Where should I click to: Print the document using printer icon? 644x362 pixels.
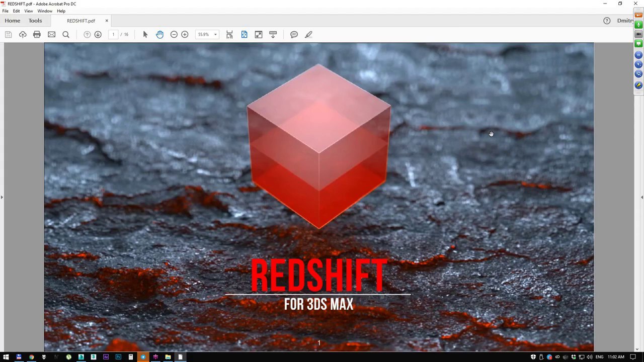(x=37, y=34)
